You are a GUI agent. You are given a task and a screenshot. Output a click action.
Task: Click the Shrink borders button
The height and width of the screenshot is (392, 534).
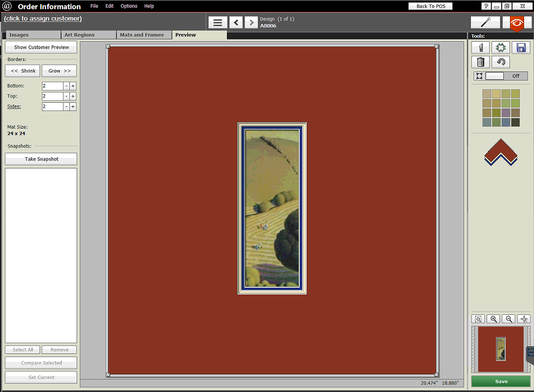[22, 71]
